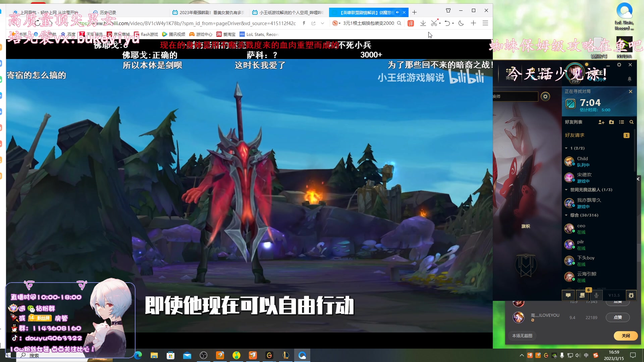The width and height of the screenshot is (644, 362).
Task: Open match history via the scroll icon with badge 6
Action: pyautogui.click(x=582, y=295)
